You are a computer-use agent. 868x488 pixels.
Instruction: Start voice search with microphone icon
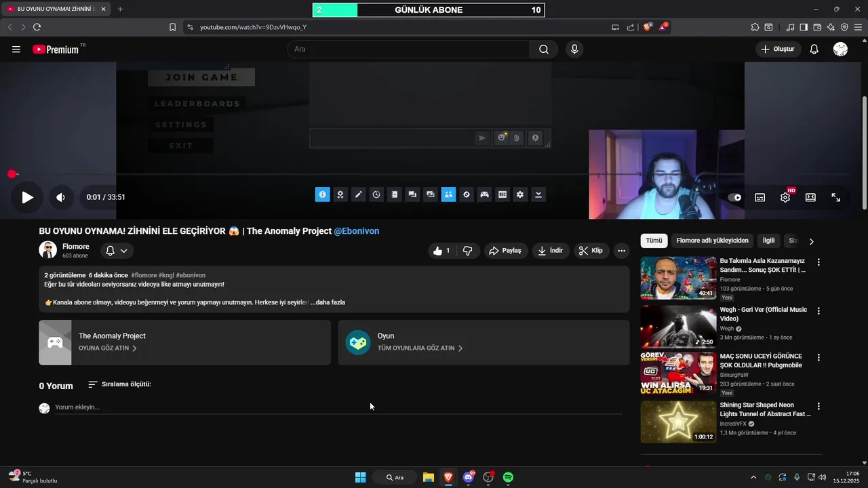[574, 49]
